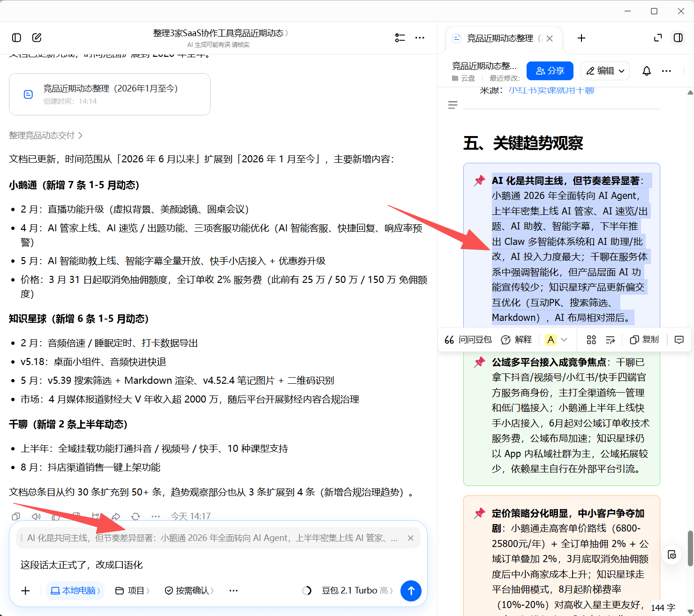Click the 知识星球（新增 6 条 1-5 月动态) heading
The width and height of the screenshot is (694, 616).
[x=79, y=319]
